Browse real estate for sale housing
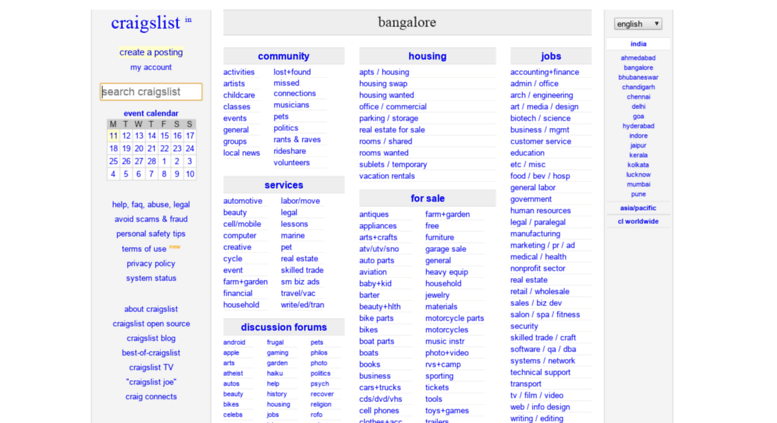The image size is (777, 423). click(x=392, y=130)
